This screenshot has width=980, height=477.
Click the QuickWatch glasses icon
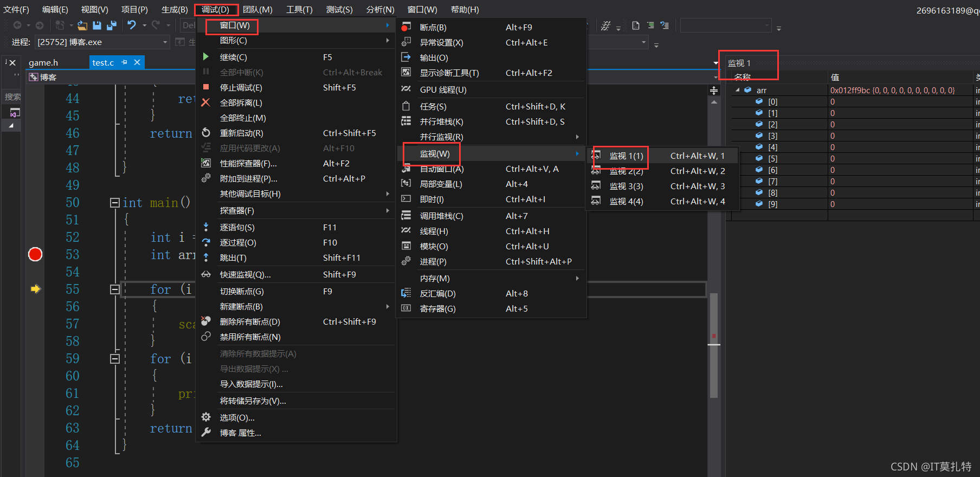[x=206, y=274]
